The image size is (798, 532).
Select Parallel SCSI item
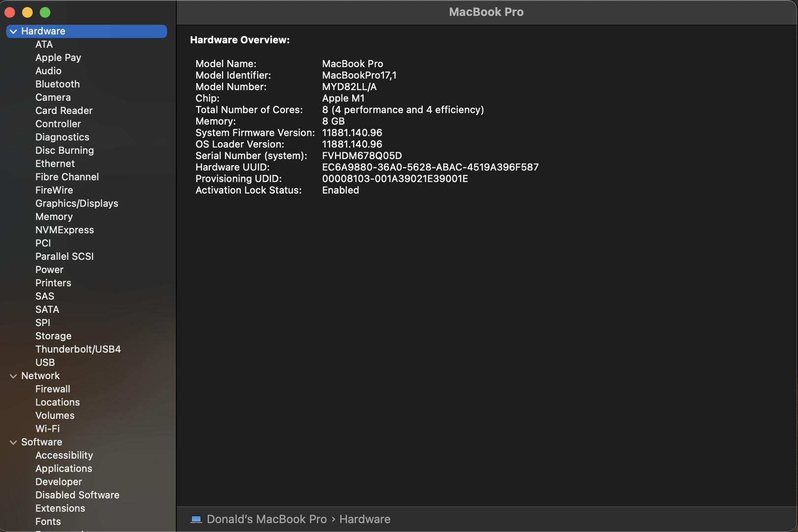[x=65, y=257]
